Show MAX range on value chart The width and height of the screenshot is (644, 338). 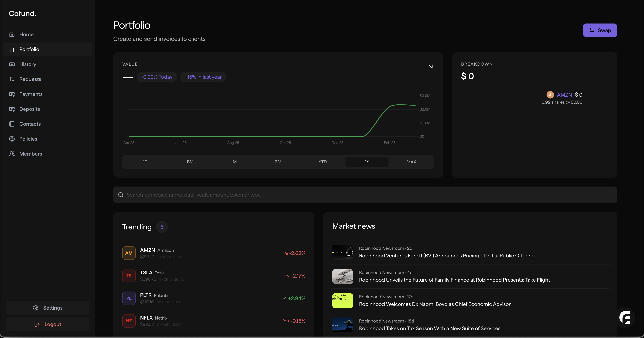coord(411,162)
